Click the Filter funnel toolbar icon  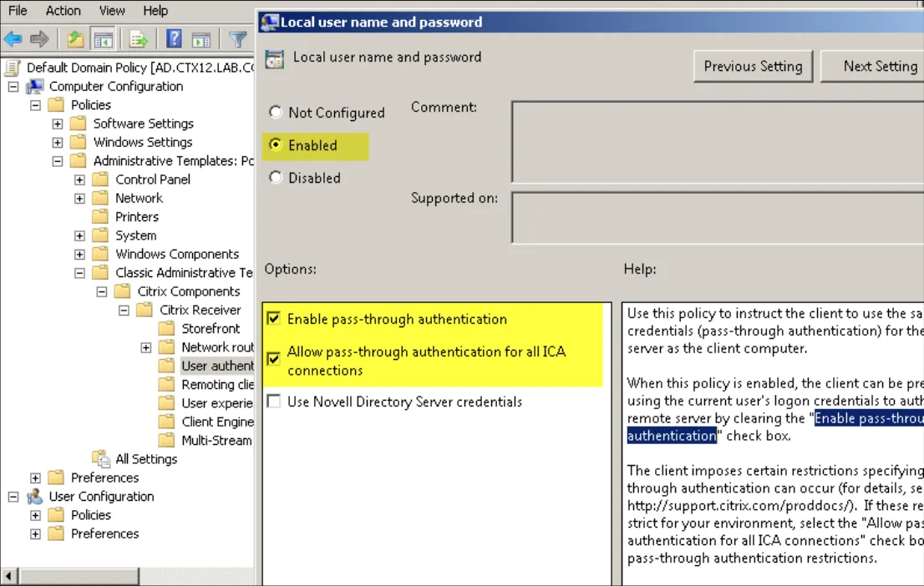point(238,39)
